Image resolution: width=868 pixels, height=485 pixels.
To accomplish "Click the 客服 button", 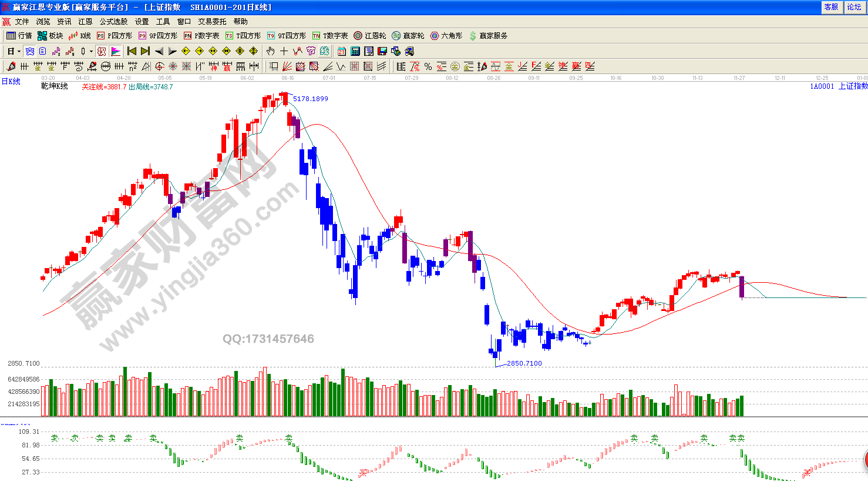I will (831, 7).
